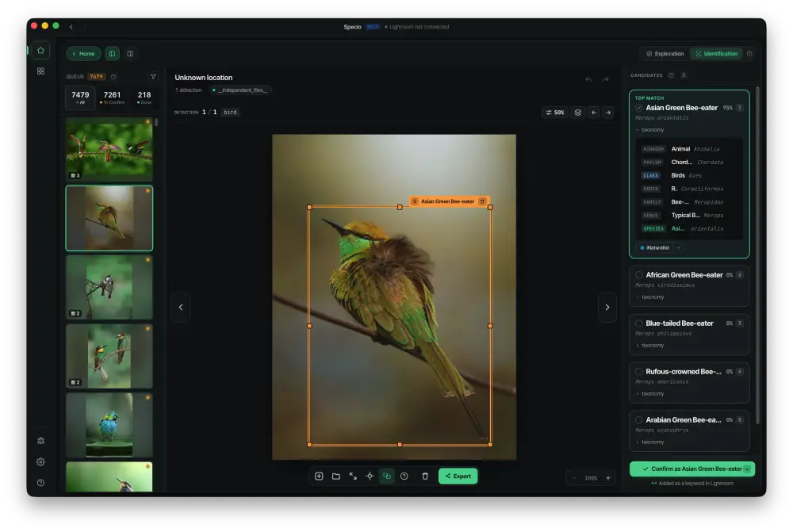Click the green Export button
793x532 pixels.
(458, 477)
